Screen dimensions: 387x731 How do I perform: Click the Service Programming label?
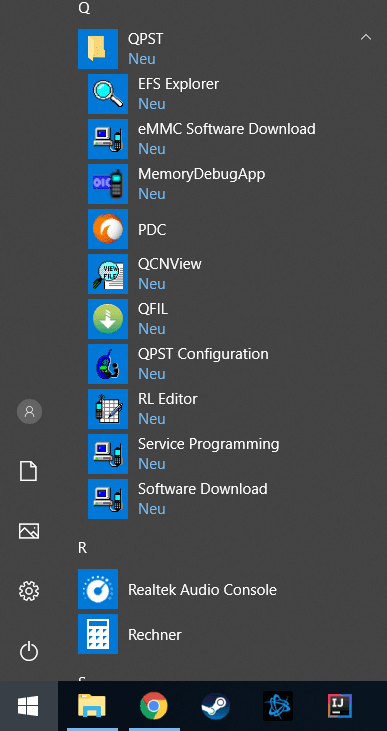click(208, 444)
